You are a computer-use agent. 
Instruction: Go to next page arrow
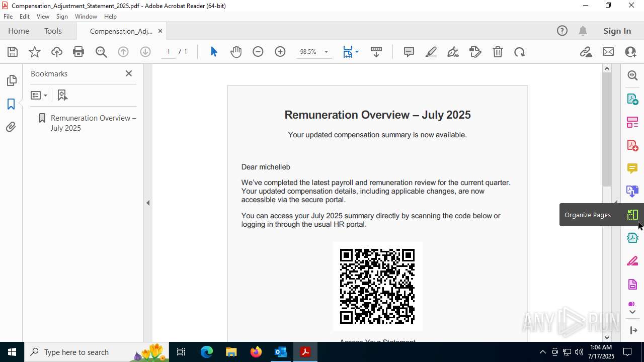[x=145, y=52]
